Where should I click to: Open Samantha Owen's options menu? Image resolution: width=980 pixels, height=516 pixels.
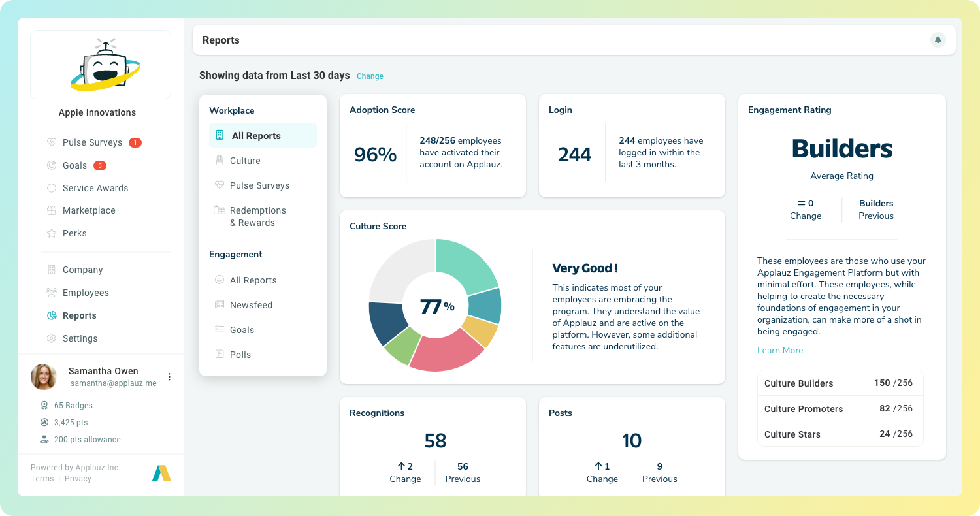pyautogui.click(x=169, y=377)
